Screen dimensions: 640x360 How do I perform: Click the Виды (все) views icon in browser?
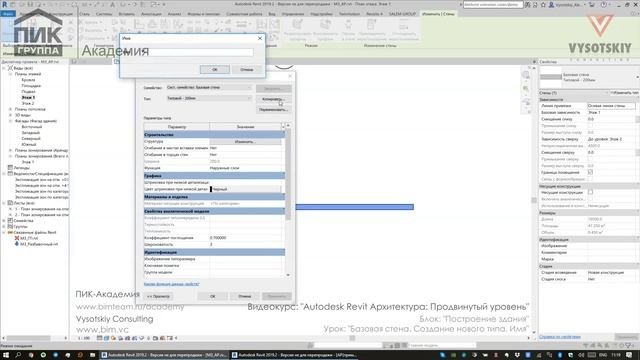[11, 68]
